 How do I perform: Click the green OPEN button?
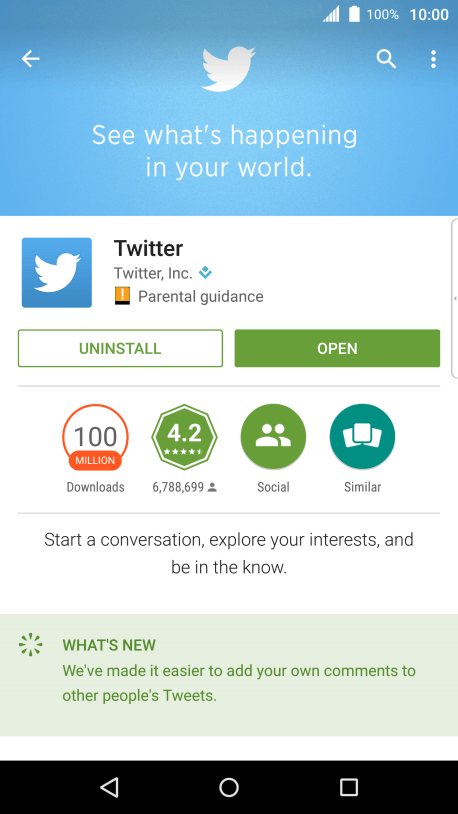click(337, 348)
